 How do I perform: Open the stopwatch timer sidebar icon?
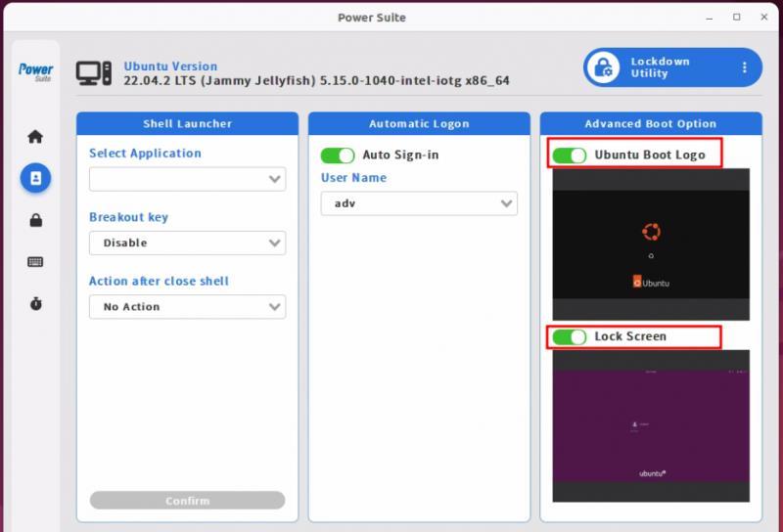pos(35,303)
